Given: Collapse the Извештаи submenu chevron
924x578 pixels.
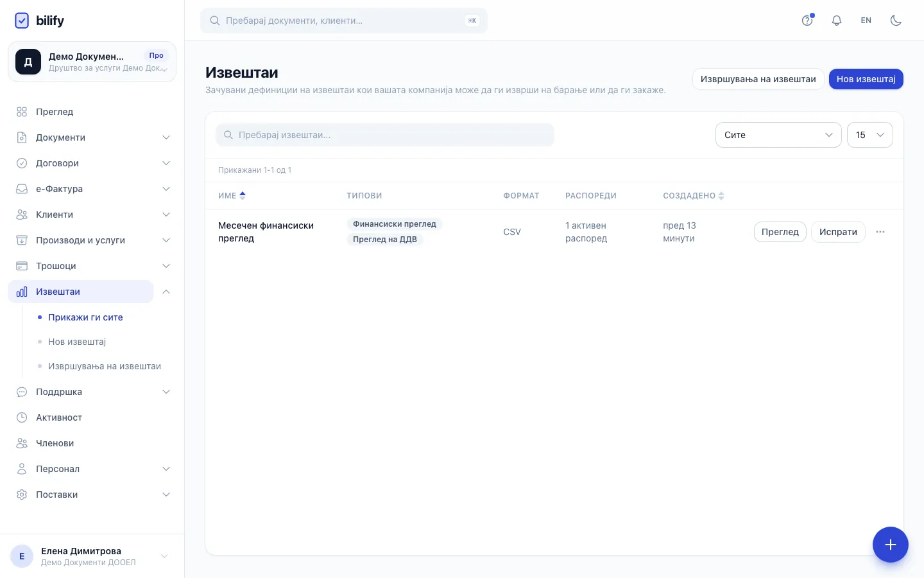Looking at the screenshot, I should click(x=166, y=292).
